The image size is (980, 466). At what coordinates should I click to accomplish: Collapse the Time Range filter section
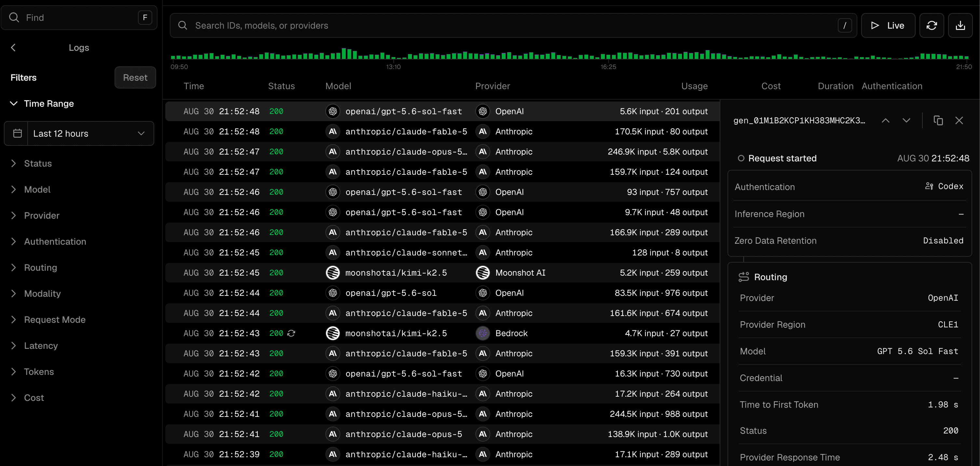point(42,103)
